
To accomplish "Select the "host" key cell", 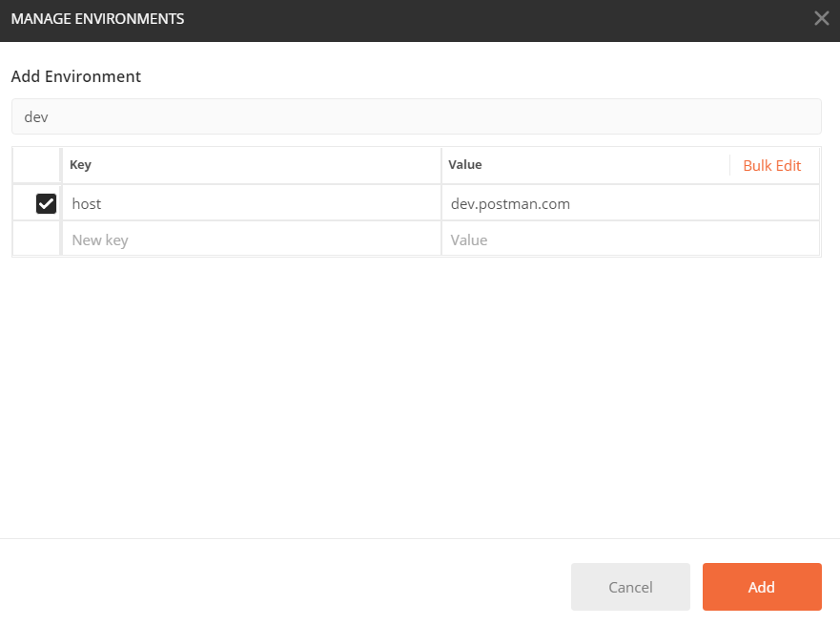I will click(251, 203).
